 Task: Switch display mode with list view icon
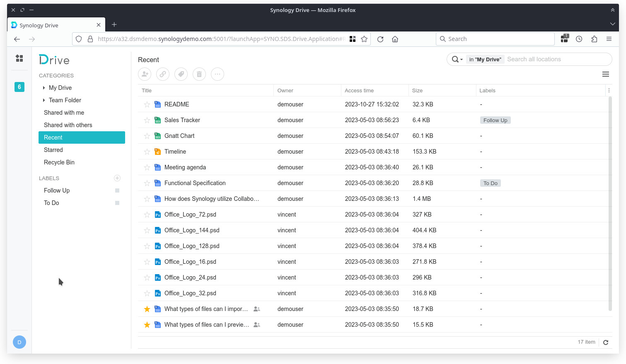(606, 74)
